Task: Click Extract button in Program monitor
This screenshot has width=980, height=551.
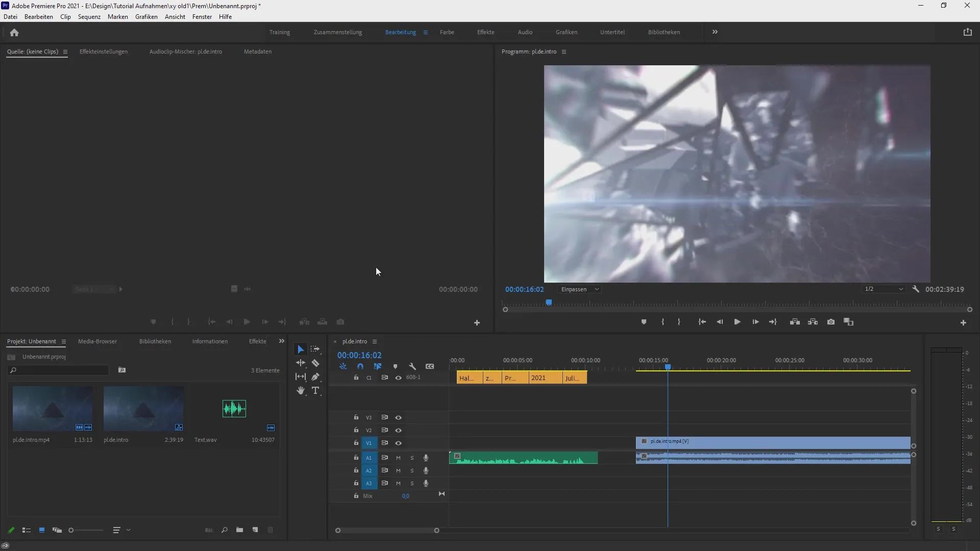Action: click(x=813, y=322)
